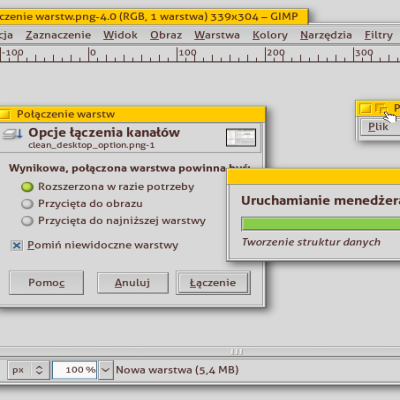Open the px unit dropdown
The width and height of the screenshot is (400, 400).
click(x=28, y=370)
